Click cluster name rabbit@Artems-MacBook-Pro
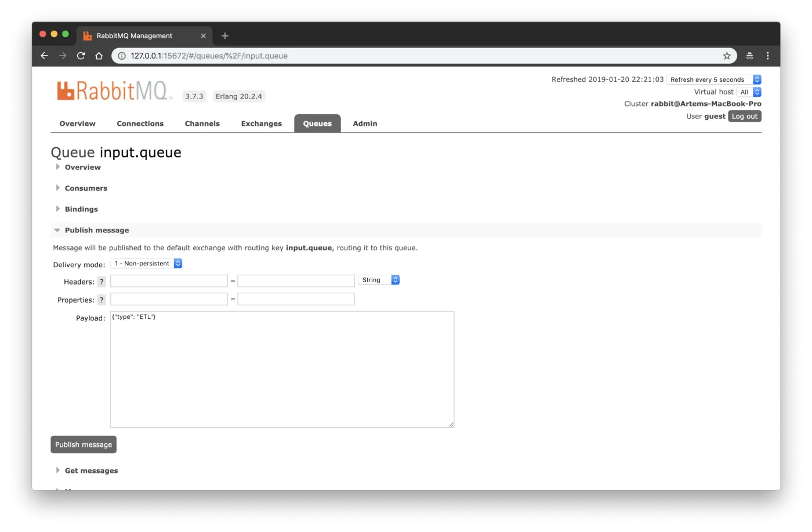 [x=706, y=104]
